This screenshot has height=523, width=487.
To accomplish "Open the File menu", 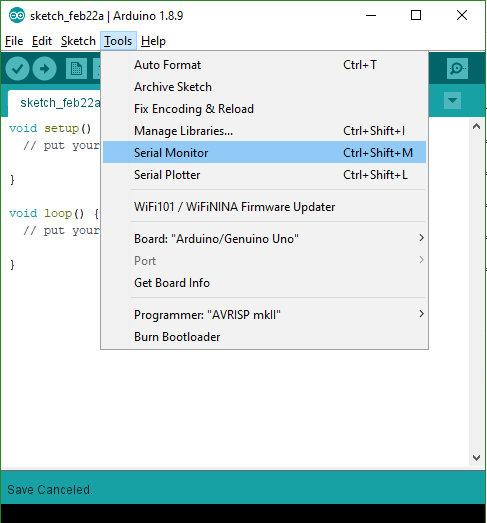I will [x=14, y=41].
